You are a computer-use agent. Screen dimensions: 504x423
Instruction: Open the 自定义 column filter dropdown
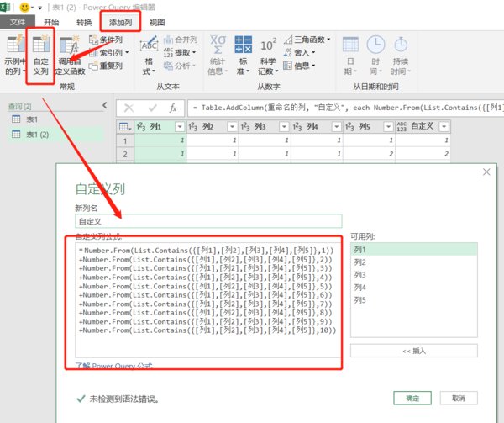(444, 127)
